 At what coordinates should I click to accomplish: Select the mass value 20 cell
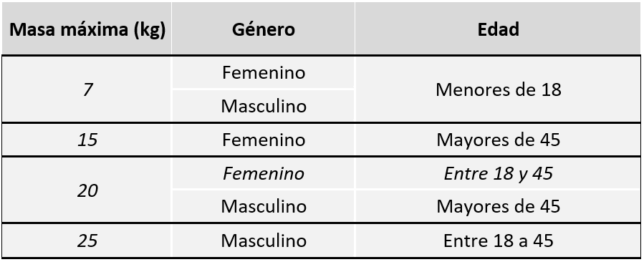87,190
